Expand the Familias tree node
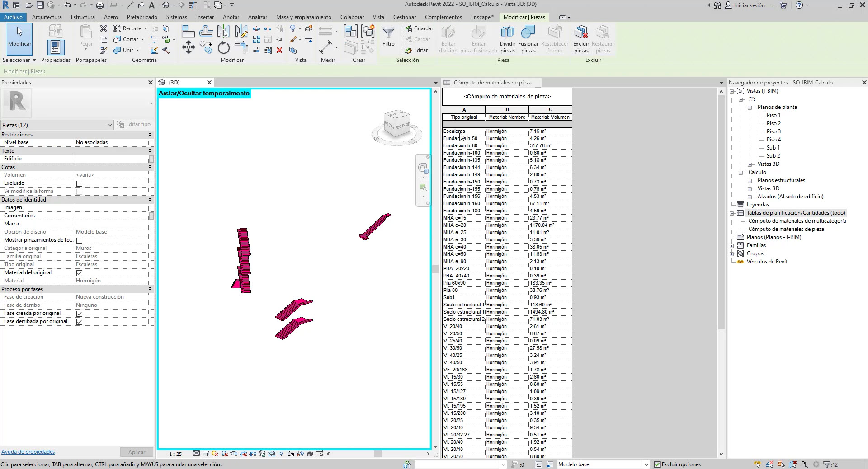This screenshot has width=868, height=469. 732,246
